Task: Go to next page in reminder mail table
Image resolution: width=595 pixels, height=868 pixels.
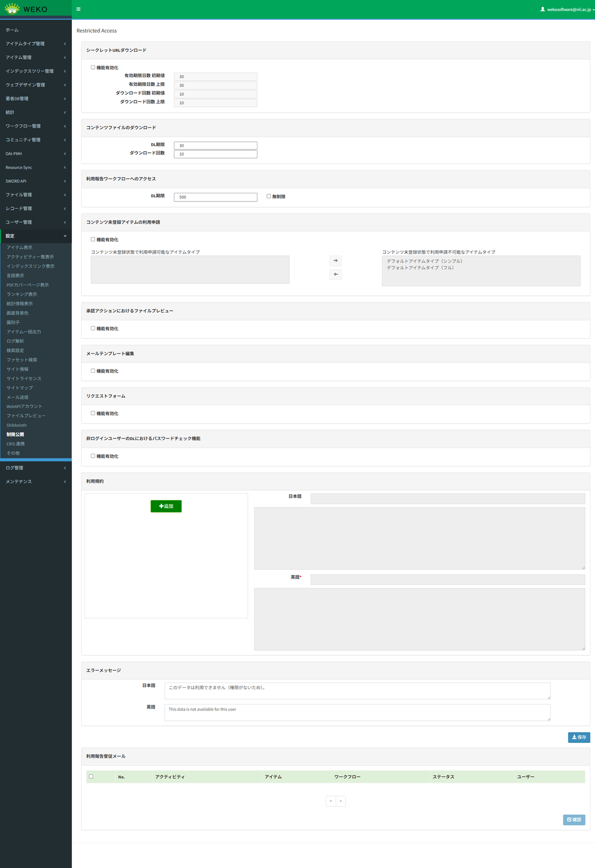Action: 341,801
